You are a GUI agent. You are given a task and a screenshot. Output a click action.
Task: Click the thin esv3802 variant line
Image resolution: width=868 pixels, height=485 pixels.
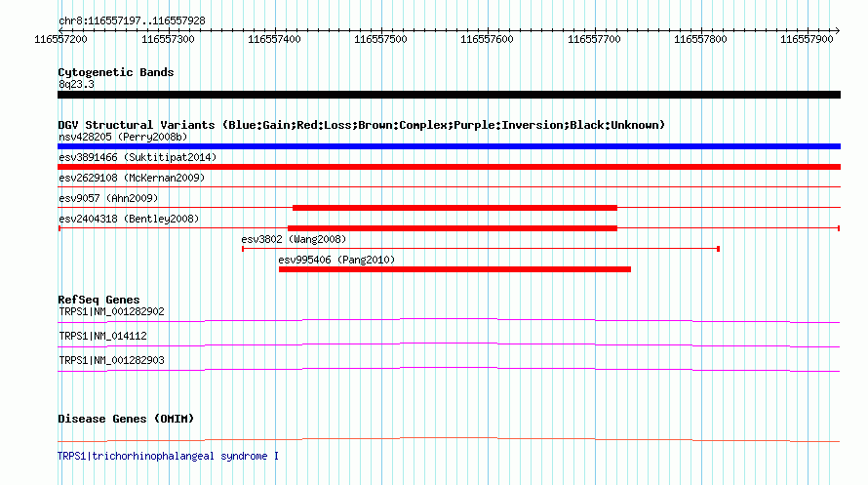tap(481, 249)
